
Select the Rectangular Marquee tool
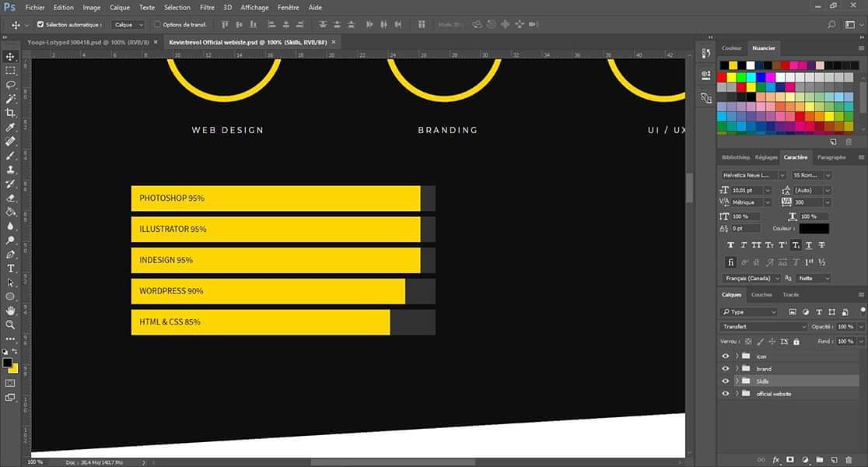(x=11, y=71)
